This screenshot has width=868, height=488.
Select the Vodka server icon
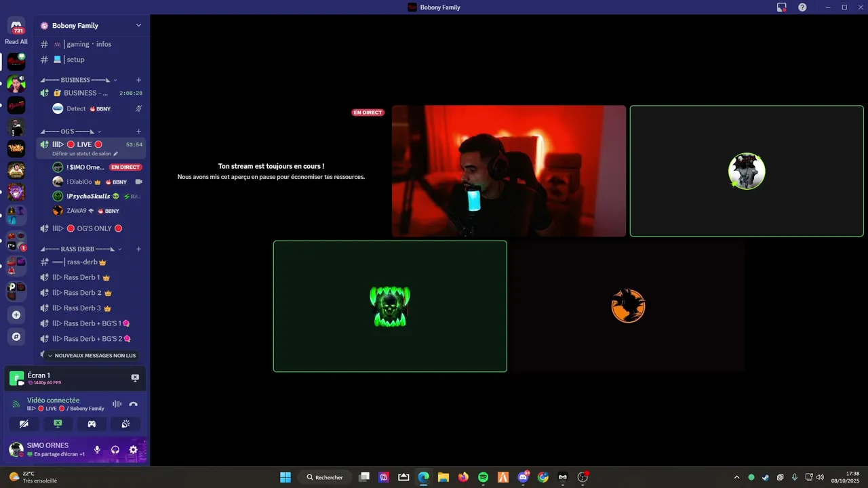[x=16, y=148]
